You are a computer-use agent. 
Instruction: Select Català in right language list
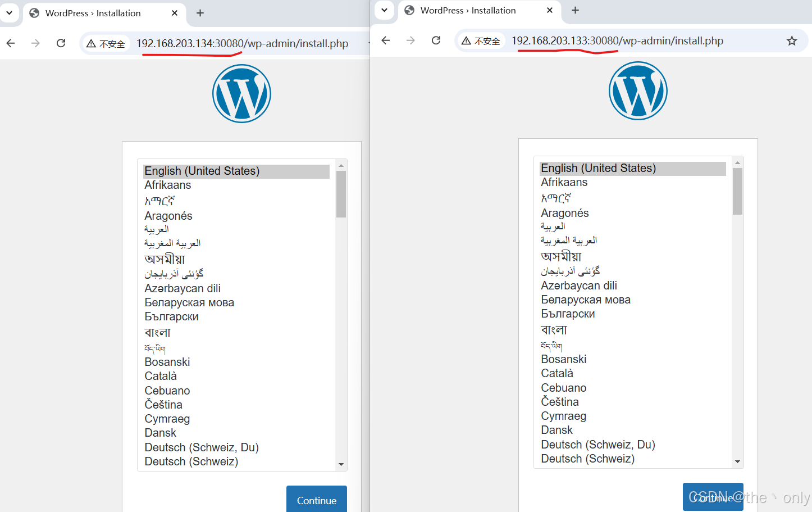[x=633, y=373]
